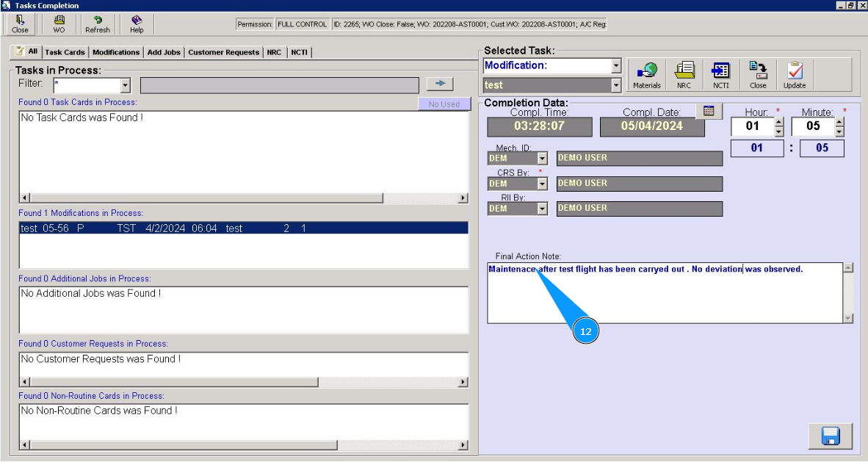The image size is (868, 462).
Task: Expand the Modification type dropdown
Action: pyautogui.click(x=616, y=65)
